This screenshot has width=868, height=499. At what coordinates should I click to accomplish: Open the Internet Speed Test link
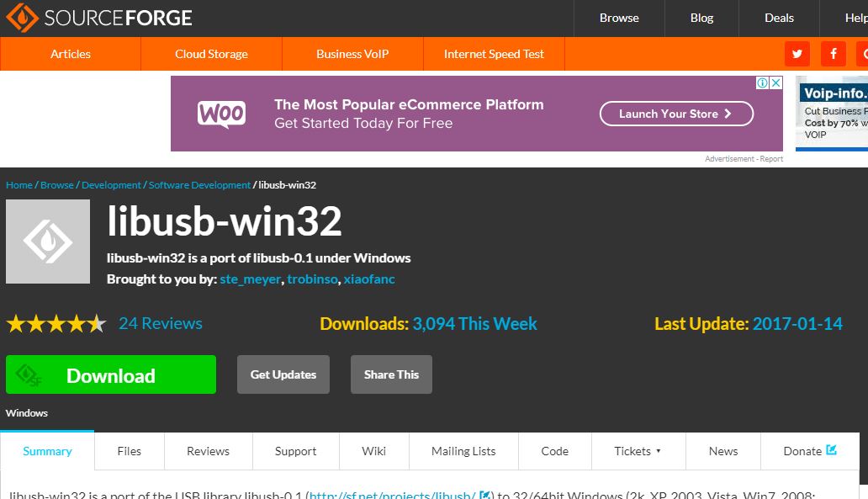[494, 54]
